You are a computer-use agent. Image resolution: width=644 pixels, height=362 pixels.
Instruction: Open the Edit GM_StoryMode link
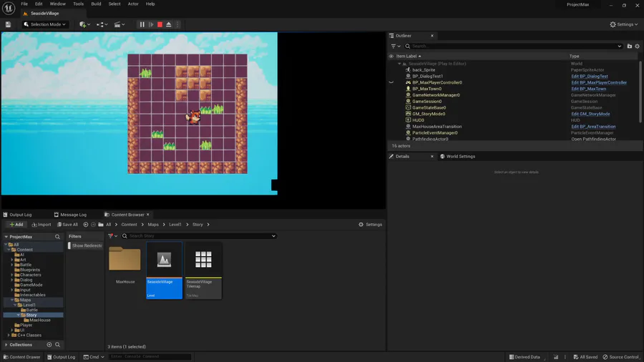click(x=590, y=114)
